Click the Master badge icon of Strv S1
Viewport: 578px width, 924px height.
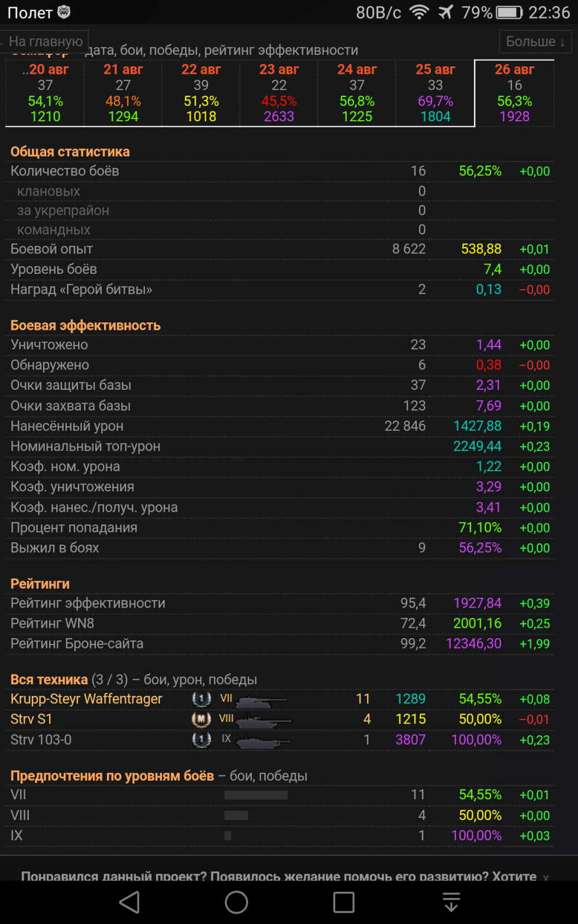[201, 720]
